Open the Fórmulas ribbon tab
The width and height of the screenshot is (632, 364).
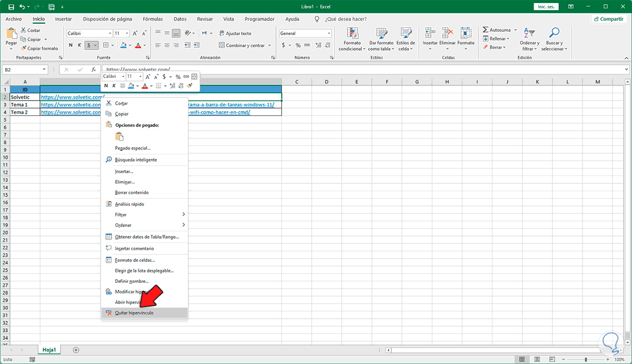152,19
